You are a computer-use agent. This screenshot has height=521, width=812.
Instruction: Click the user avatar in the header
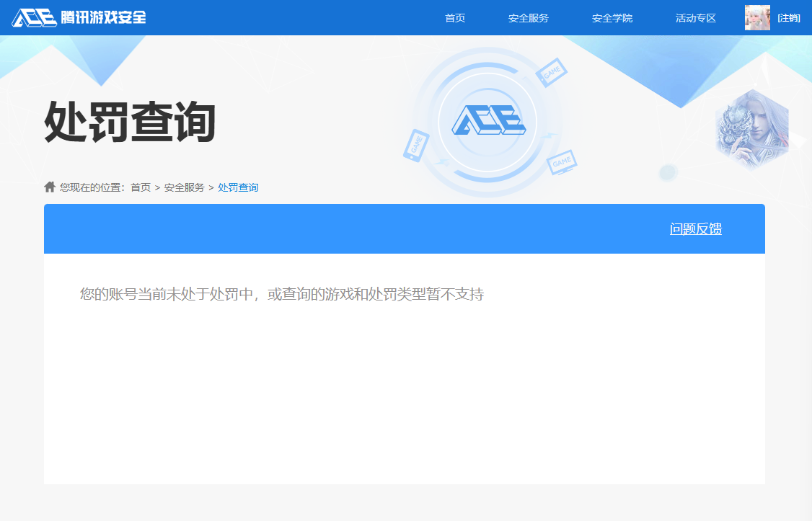757,18
